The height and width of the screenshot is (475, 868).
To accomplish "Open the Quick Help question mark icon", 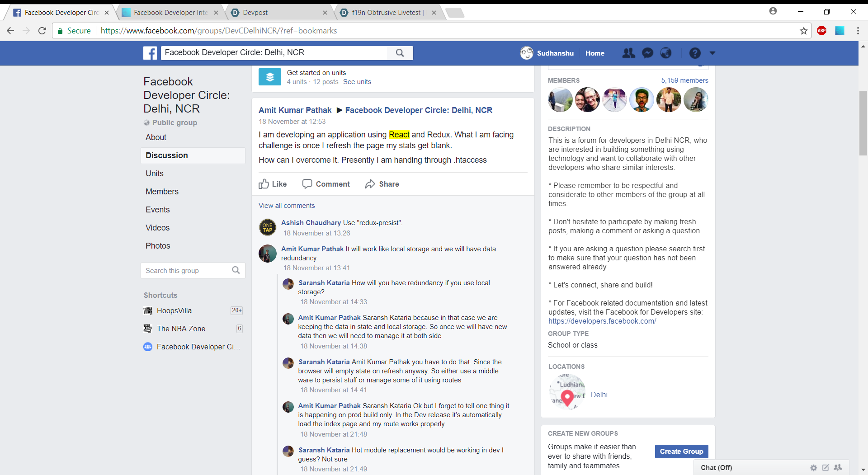I will [695, 53].
